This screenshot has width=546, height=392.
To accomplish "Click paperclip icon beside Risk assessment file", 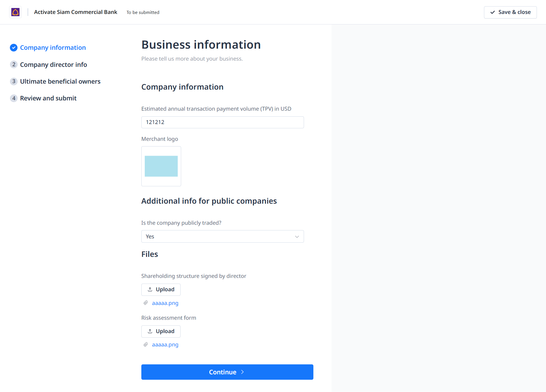I will coord(146,344).
